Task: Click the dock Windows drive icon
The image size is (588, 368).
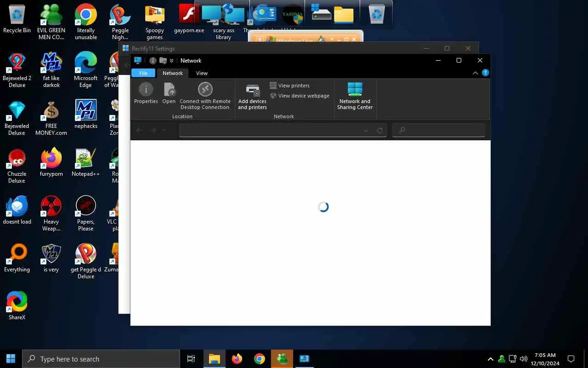Action: (321, 12)
